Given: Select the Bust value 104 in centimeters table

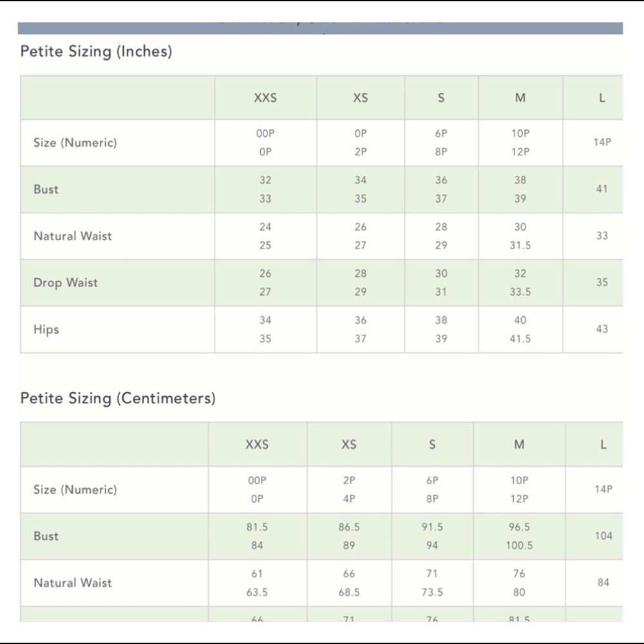Looking at the screenshot, I should pyautogui.click(x=603, y=536).
